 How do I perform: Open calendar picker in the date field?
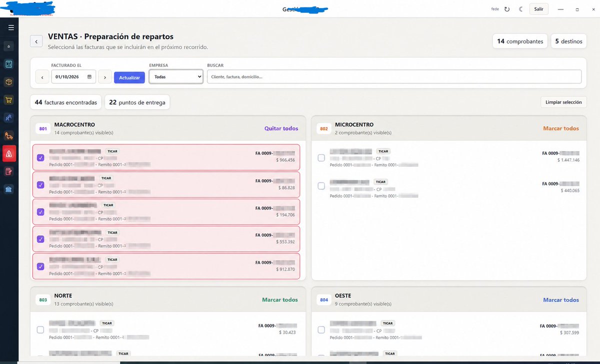tap(89, 77)
